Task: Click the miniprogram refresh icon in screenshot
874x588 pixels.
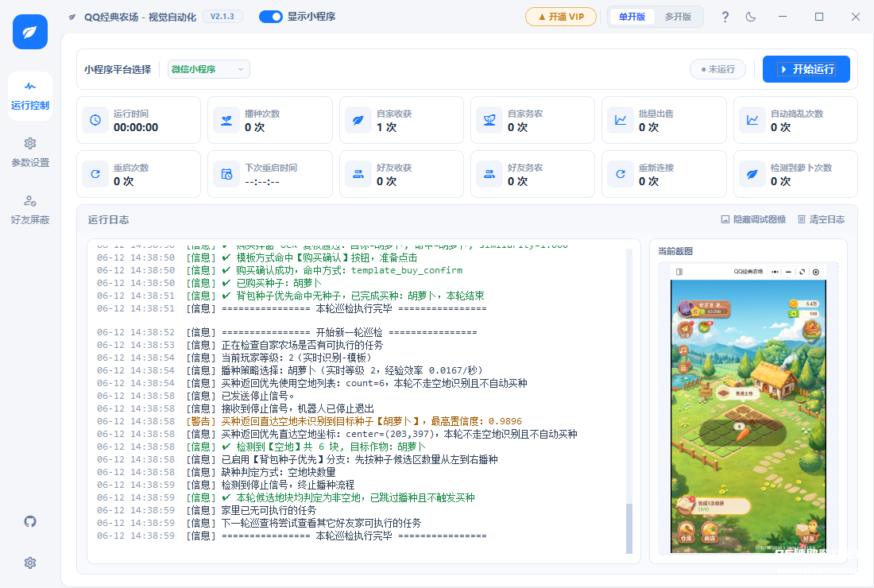Action: click(x=802, y=272)
